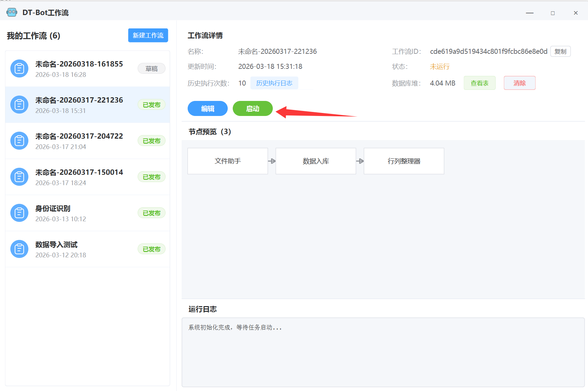588x391 pixels.
Task: Open the 历史执行日志 link
Action: 274,83
